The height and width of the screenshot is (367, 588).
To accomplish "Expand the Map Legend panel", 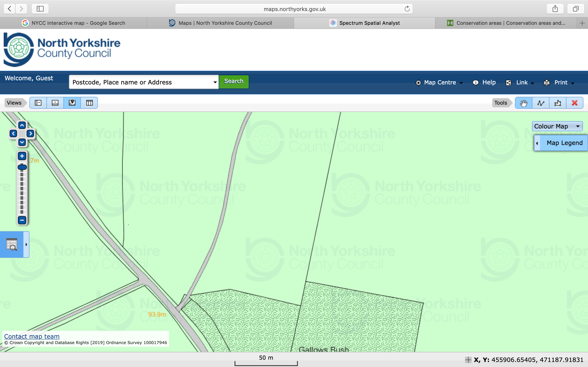I will point(560,143).
